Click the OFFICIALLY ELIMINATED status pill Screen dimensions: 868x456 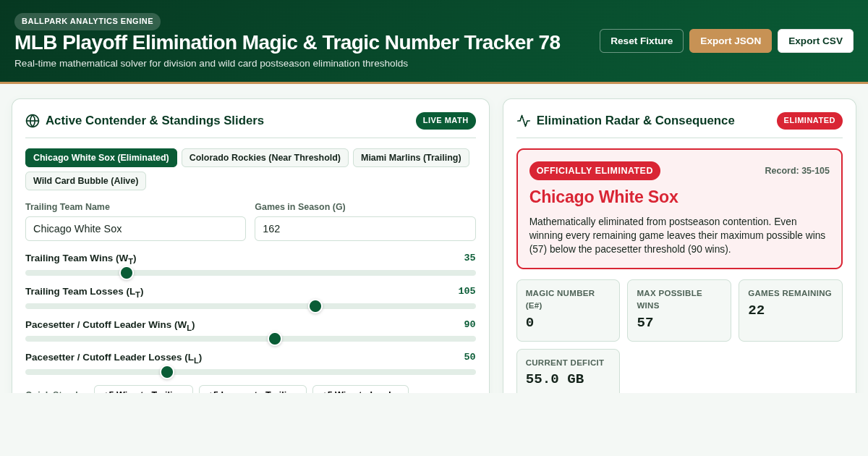(595, 171)
